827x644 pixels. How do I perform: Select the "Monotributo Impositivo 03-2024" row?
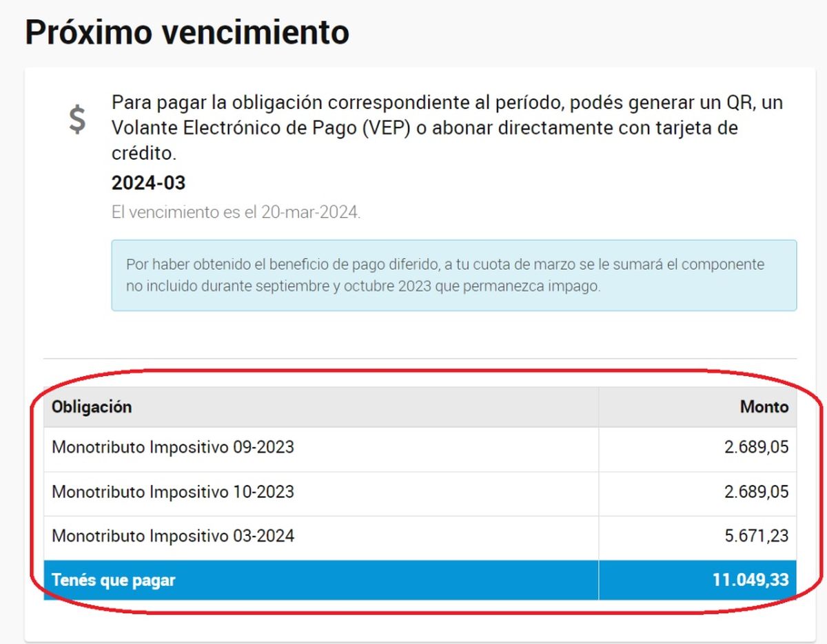[x=174, y=535]
